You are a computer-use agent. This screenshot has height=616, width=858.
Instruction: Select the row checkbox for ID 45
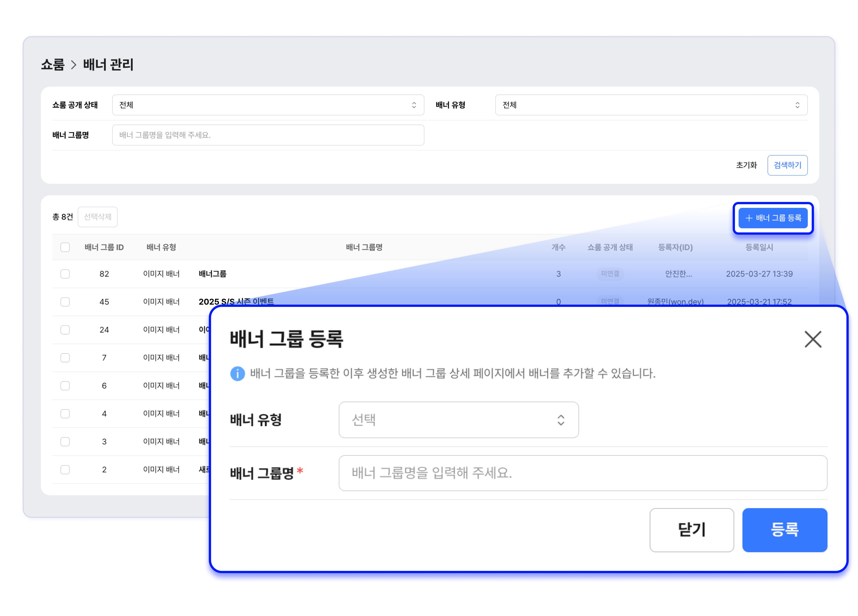coord(65,302)
